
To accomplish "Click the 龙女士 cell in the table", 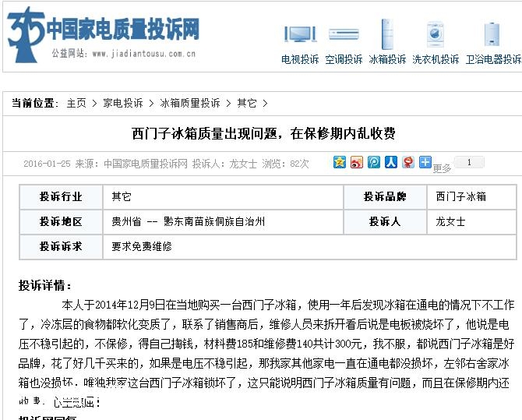I will [471, 222].
